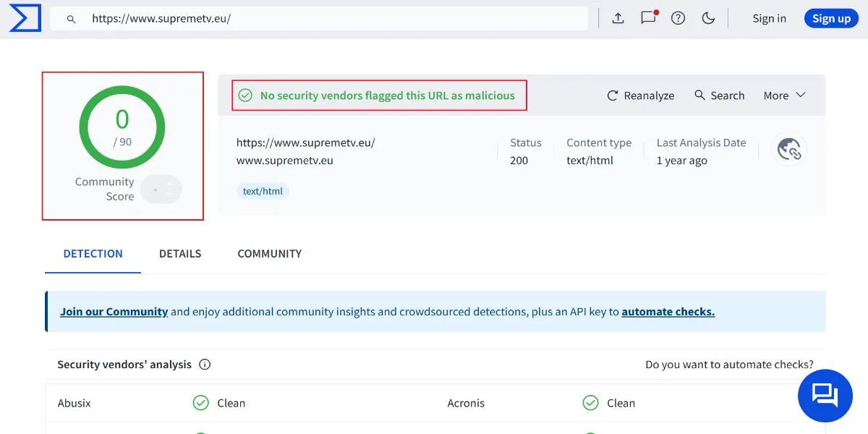Click the Reanalyze button

[640, 95]
